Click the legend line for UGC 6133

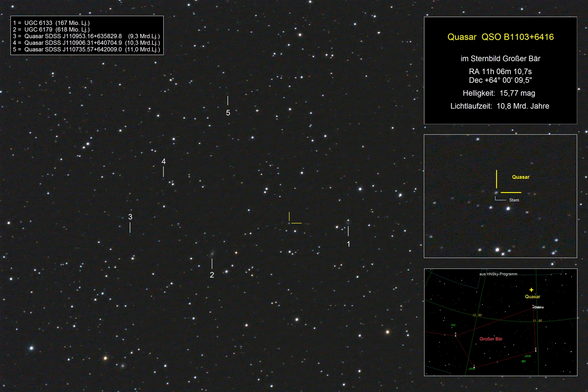(x=51, y=23)
